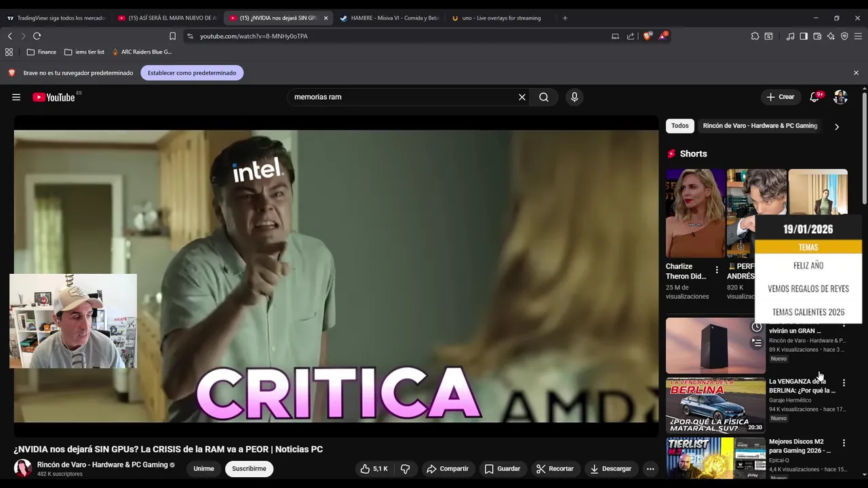This screenshot has height=488, width=868.
Task: Switch to ASÍ SERÁ EL MAPA NUEVO tab
Action: 167,18
